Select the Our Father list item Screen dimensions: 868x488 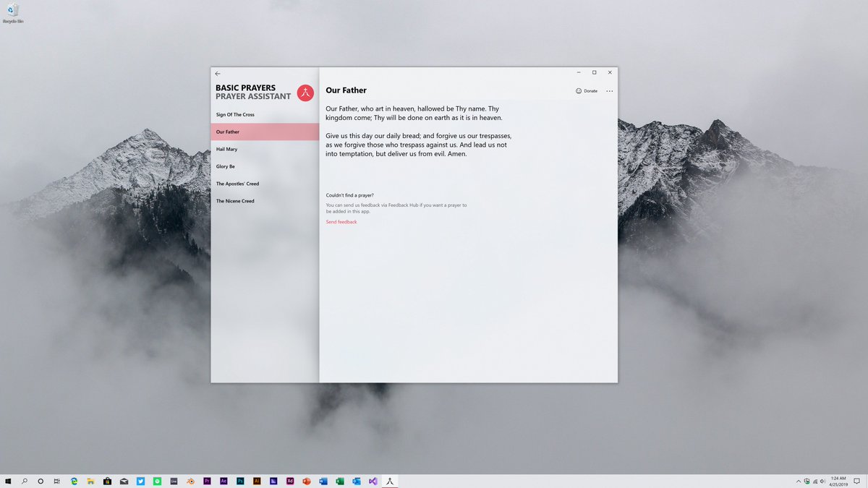tap(265, 132)
